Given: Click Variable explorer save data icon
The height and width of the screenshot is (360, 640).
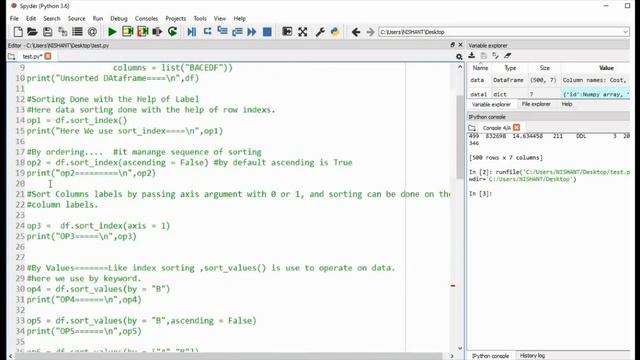Looking at the screenshot, I should pyautogui.click(x=484, y=56).
